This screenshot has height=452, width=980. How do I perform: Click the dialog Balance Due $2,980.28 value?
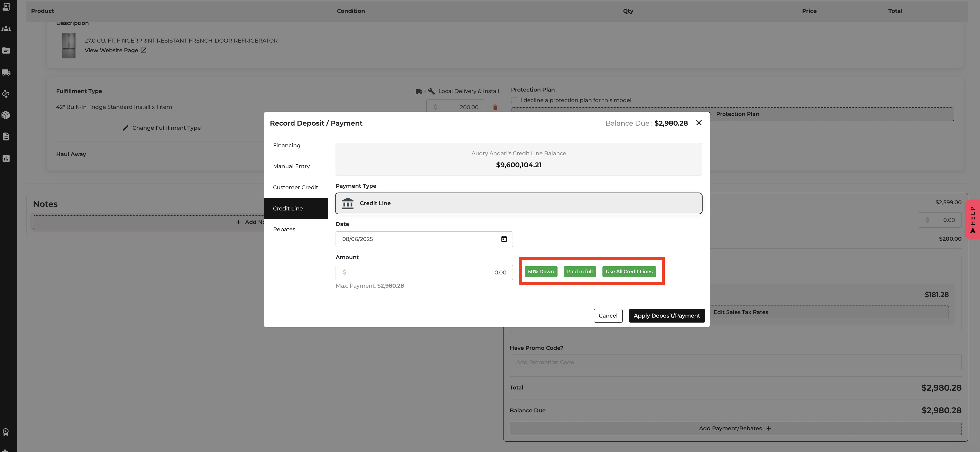click(x=671, y=123)
